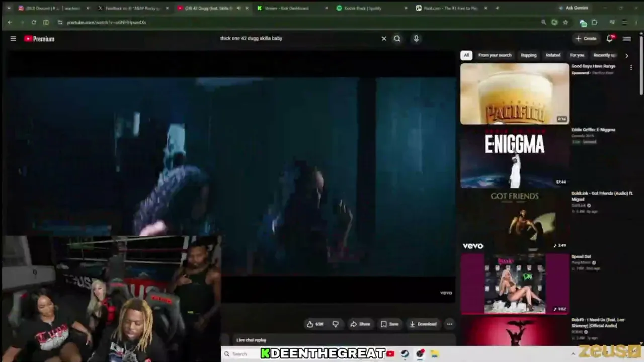
Task: Open the YouTube guide hamburger menu
Action: (x=13, y=39)
